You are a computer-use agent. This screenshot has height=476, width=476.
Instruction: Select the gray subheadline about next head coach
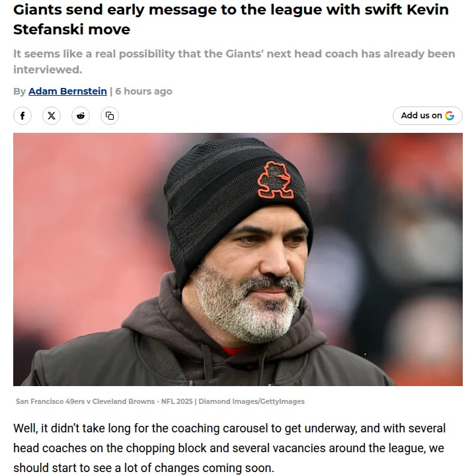[234, 61]
